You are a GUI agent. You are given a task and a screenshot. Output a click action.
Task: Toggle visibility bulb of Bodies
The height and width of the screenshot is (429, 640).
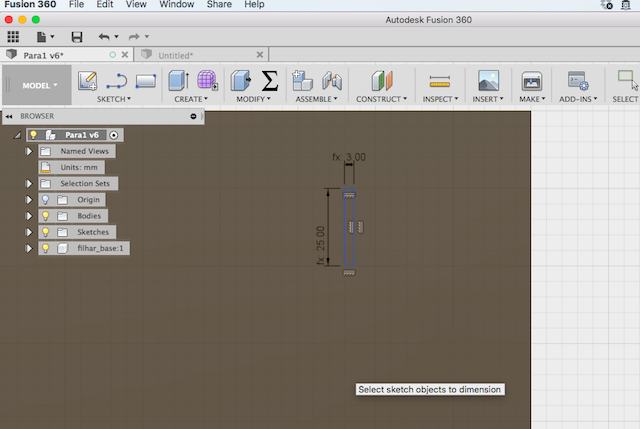click(46, 216)
